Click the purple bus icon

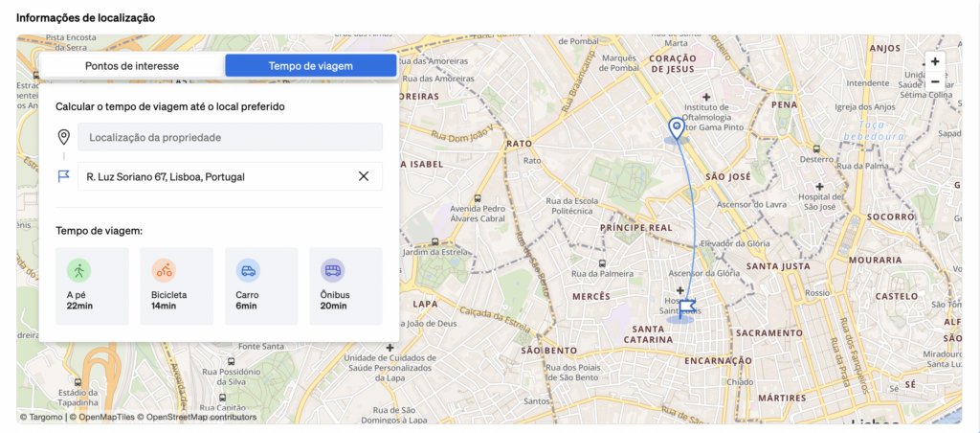(332, 270)
